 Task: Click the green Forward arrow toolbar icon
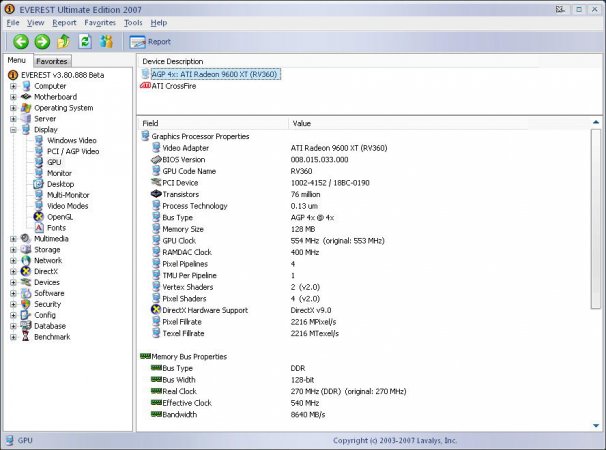pos(42,42)
